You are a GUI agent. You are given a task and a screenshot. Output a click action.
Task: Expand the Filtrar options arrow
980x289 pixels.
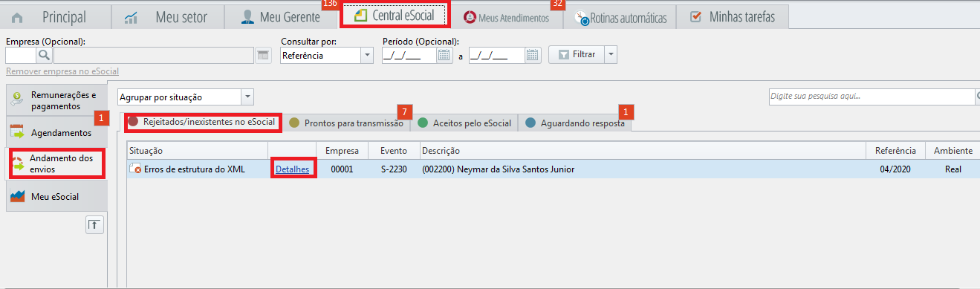click(x=610, y=54)
